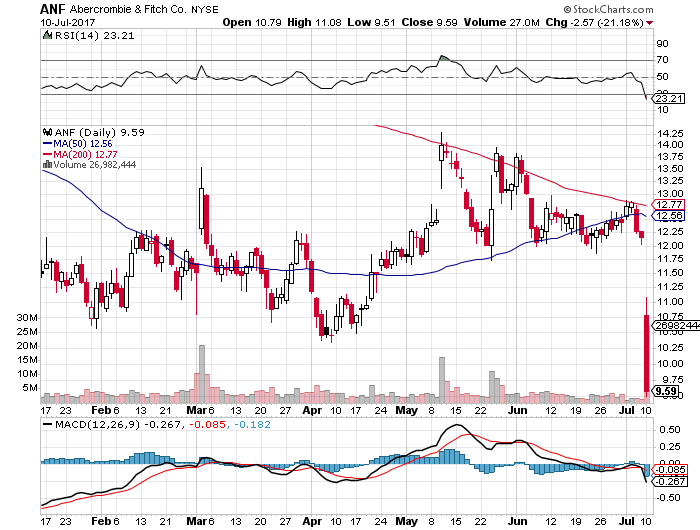Click the 0.50 level on the MACD scale
This screenshot has width=700, height=530.
point(670,430)
